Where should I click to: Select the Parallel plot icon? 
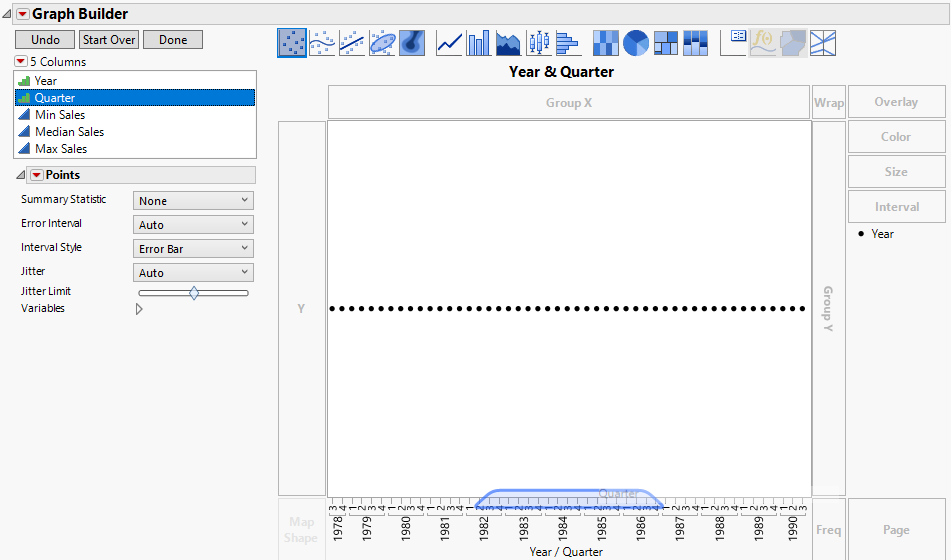823,43
